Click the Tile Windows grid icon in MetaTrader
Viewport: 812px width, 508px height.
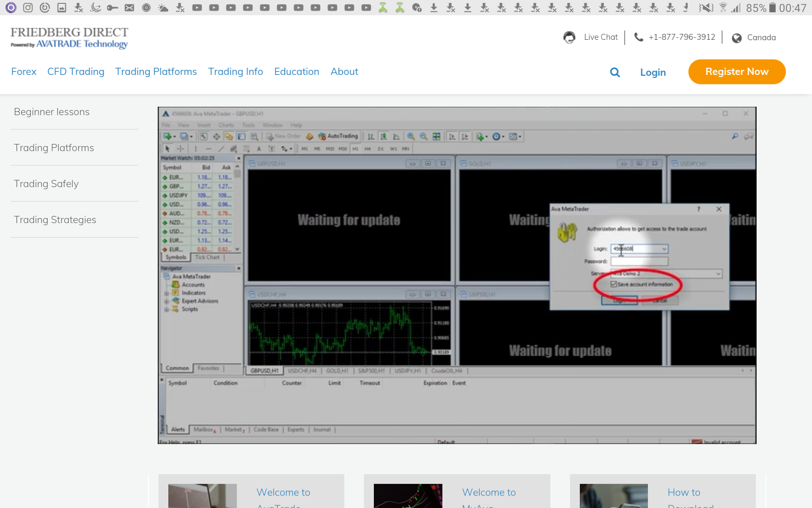point(436,136)
